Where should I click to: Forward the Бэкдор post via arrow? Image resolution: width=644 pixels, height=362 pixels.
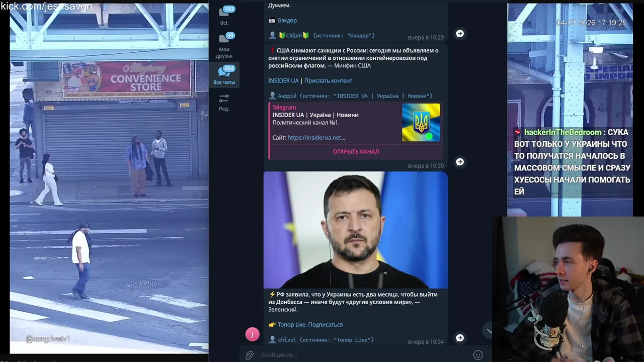point(460,34)
